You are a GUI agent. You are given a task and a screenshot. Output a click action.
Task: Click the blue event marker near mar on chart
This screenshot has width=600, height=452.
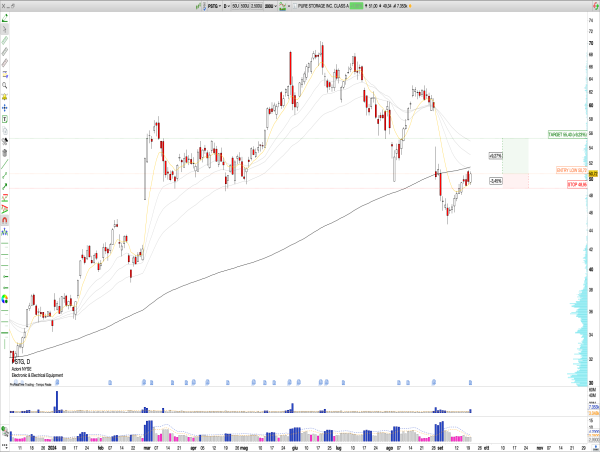point(144,382)
